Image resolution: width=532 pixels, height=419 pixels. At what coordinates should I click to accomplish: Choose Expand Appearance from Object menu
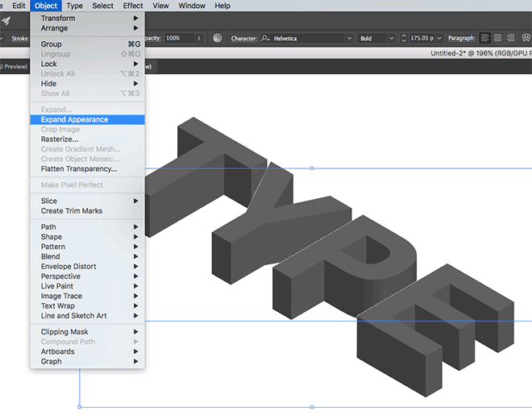pyautogui.click(x=74, y=119)
